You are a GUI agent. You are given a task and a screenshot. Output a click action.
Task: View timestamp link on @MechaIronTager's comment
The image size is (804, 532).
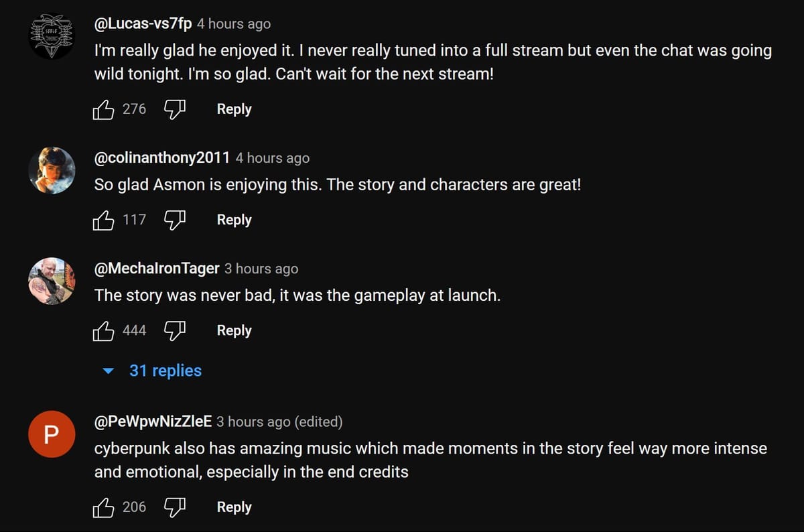tap(261, 268)
